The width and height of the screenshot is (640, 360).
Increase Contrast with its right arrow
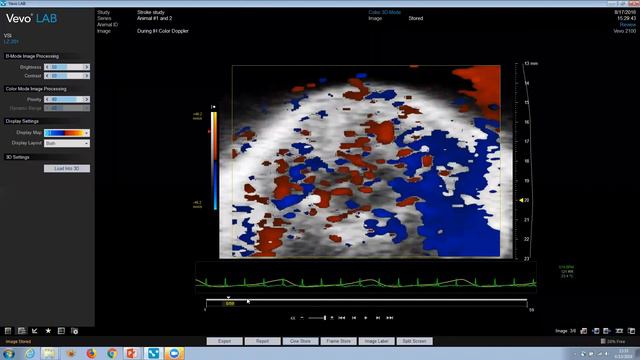(x=87, y=76)
